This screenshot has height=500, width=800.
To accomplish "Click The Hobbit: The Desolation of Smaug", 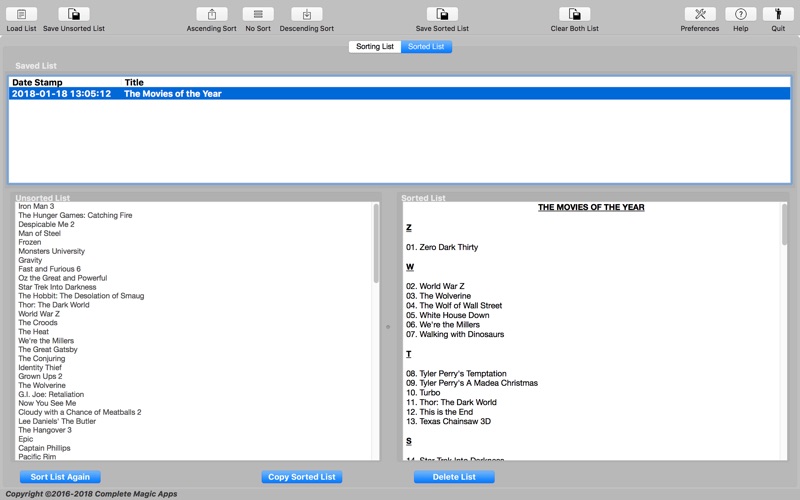I will [x=81, y=296].
